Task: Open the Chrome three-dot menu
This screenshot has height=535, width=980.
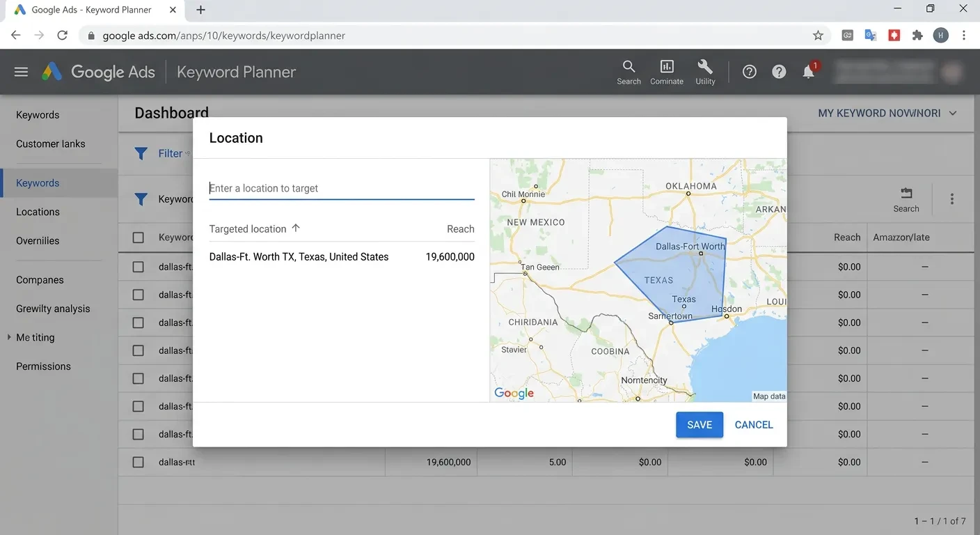Action: 964,36
